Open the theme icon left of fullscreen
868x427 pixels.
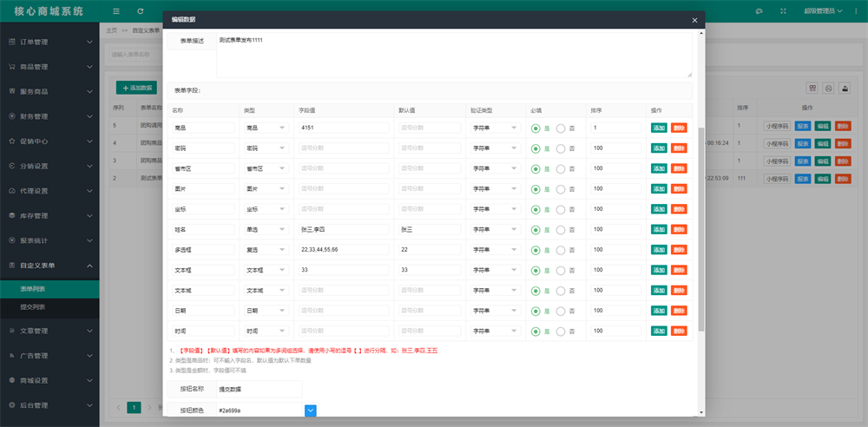(x=759, y=11)
